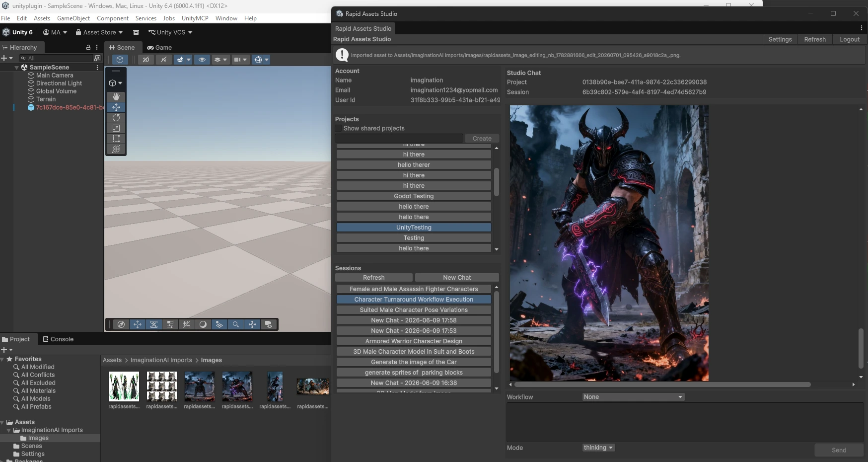Click compass orientation icon in bottom overlay bar
The width and height of the screenshot is (868, 462).
[121, 324]
